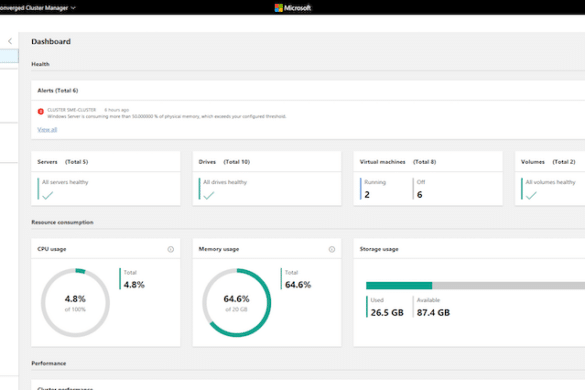The height and width of the screenshot is (390, 585).
Task: Click the Servers (Total 5) card title
Action: pos(63,162)
